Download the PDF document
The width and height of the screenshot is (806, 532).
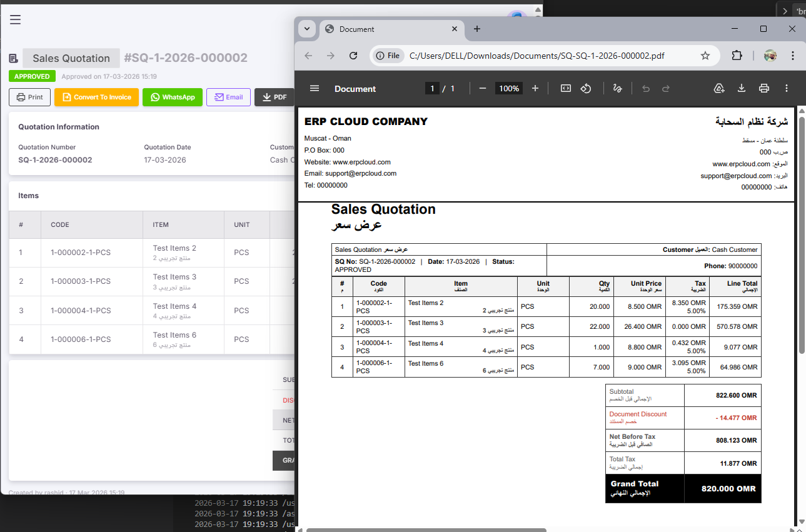click(742, 89)
